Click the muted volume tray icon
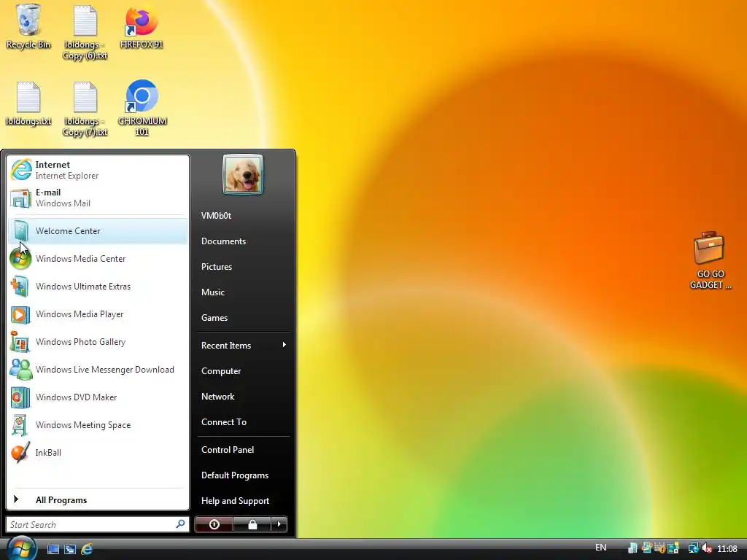This screenshot has height=560, width=747. (x=707, y=548)
